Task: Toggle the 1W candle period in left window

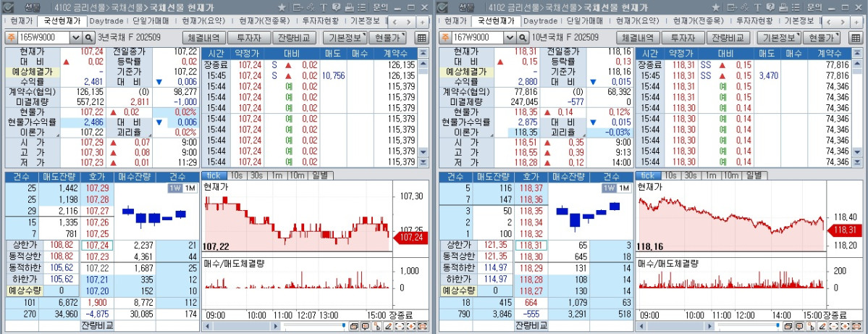Action: pyautogui.click(x=174, y=188)
